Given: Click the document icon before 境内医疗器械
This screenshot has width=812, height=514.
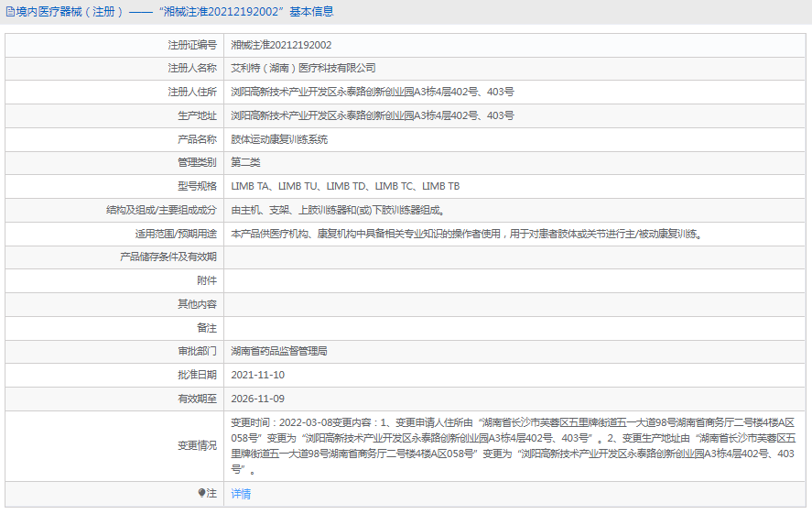Looking at the screenshot, I should pyautogui.click(x=10, y=11).
